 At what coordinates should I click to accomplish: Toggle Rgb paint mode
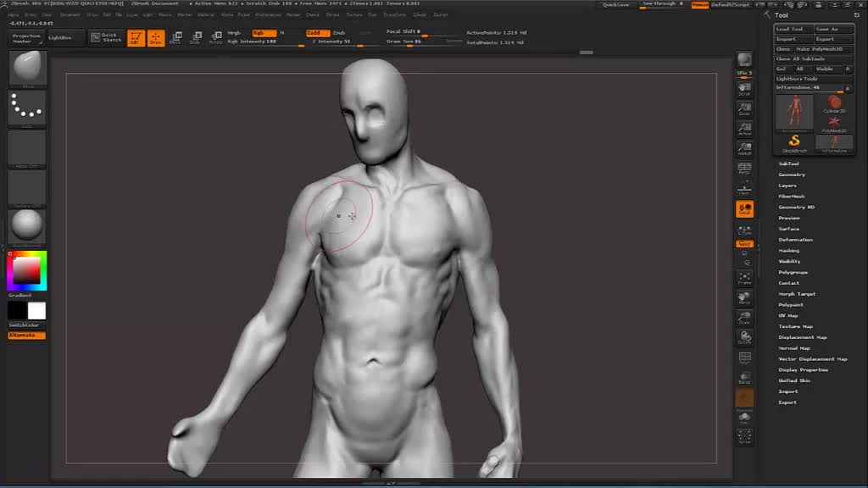point(263,33)
